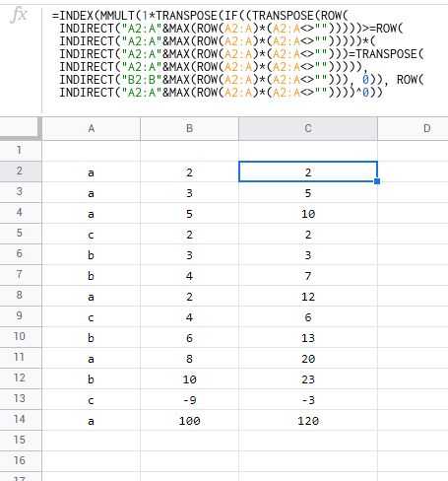Select row 6 header

pyautogui.click(x=21, y=254)
